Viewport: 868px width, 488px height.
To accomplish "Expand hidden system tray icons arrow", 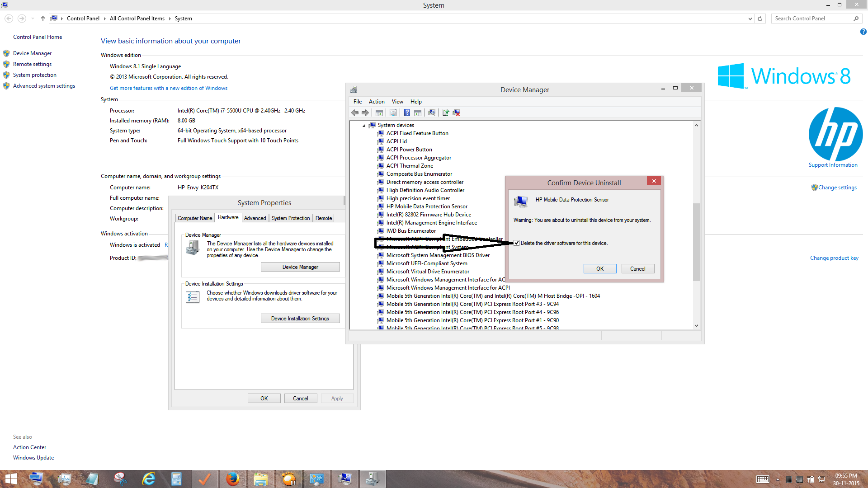I will point(778,479).
